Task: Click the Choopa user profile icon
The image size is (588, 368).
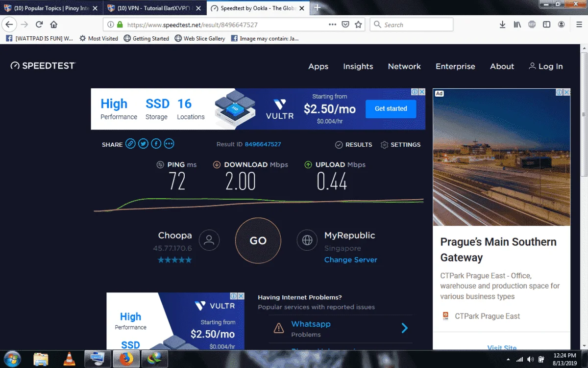Action: (209, 240)
